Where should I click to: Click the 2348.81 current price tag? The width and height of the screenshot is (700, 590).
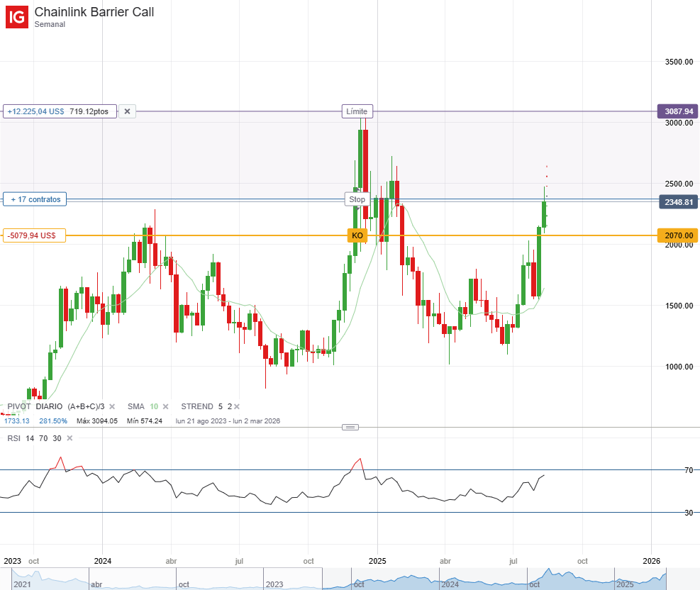coord(679,202)
